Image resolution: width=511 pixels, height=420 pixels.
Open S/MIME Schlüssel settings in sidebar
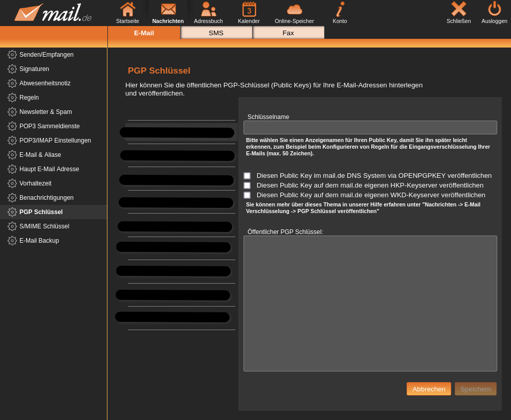click(x=44, y=226)
